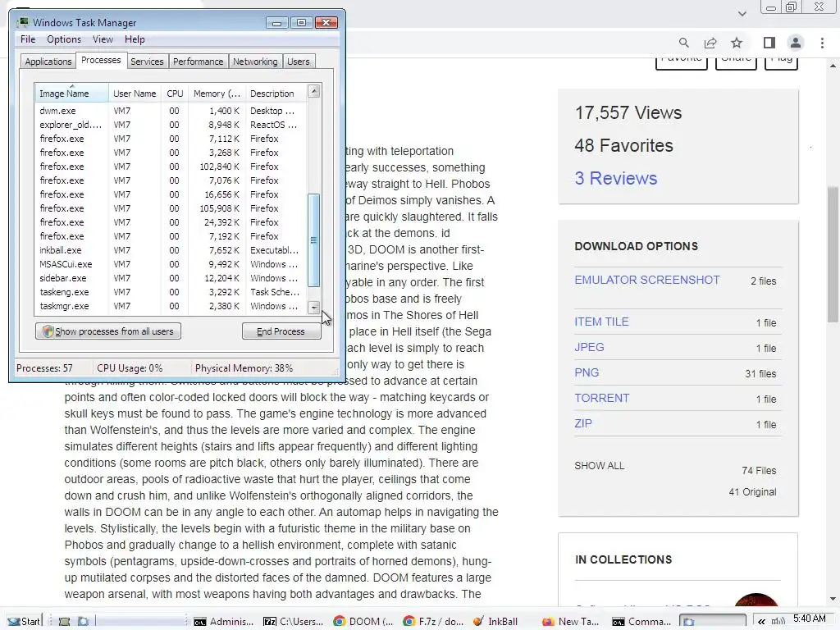840x630 pixels.
Task: Select the dwm.exe process row
Action: click(171, 111)
